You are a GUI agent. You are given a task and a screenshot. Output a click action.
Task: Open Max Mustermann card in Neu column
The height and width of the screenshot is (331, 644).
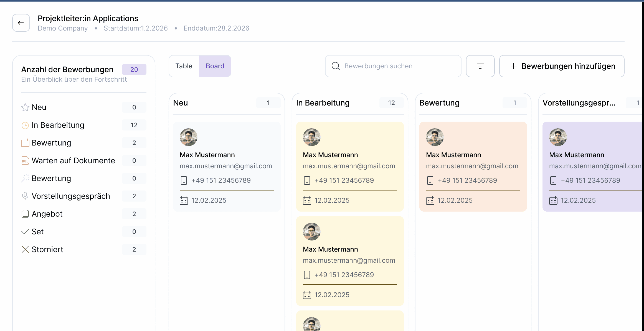tap(227, 167)
